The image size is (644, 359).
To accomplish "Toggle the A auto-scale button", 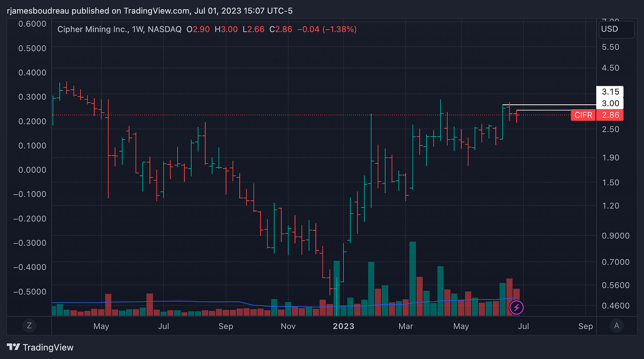I will pyautogui.click(x=617, y=326).
